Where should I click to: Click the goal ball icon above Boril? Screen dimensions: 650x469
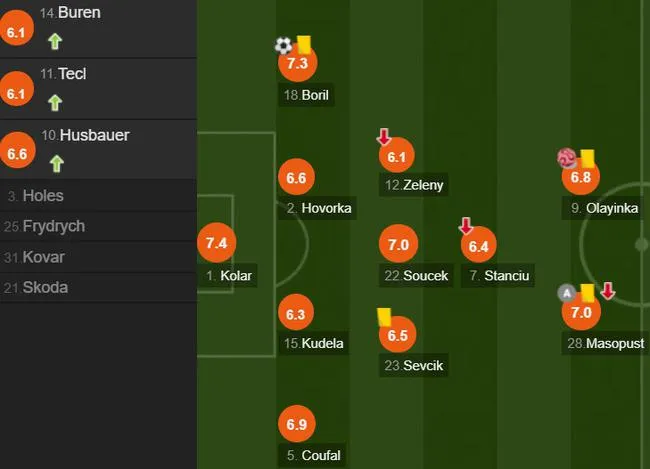[284, 46]
